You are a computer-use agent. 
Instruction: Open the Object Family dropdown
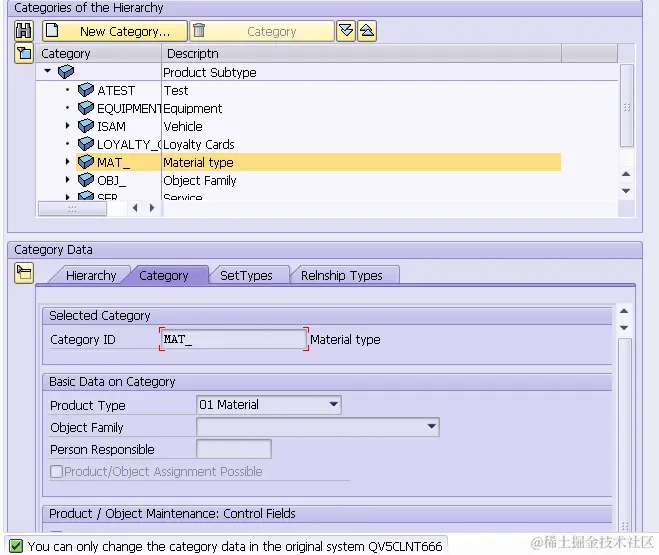point(432,427)
